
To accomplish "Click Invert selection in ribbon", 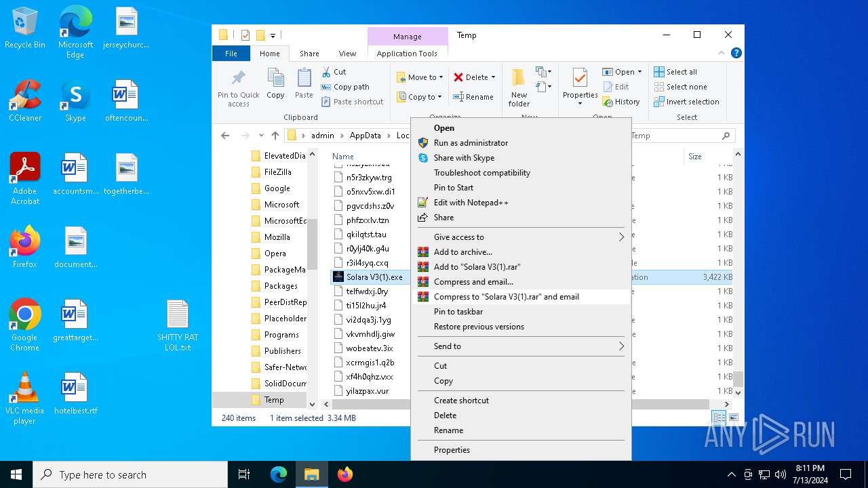I will pyautogui.click(x=686, y=102).
